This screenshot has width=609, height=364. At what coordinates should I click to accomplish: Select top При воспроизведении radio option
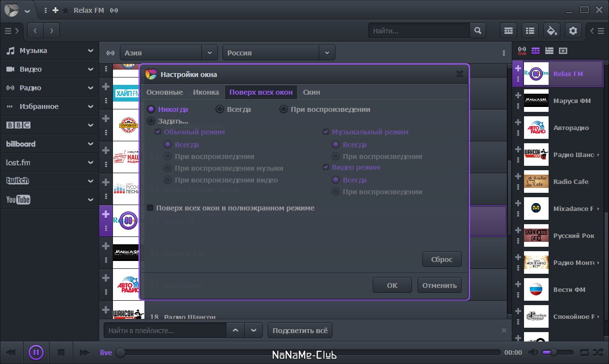click(x=325, y=109)
